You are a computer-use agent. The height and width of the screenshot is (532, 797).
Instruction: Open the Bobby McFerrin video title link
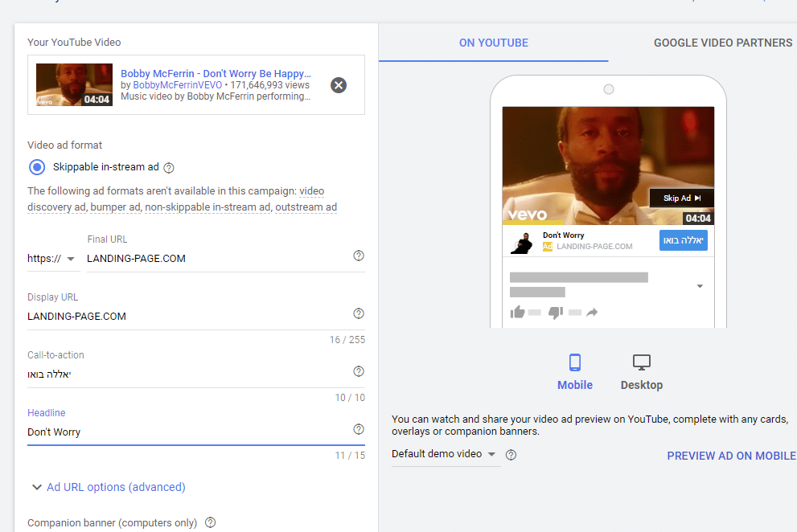[x=216, y=74]
